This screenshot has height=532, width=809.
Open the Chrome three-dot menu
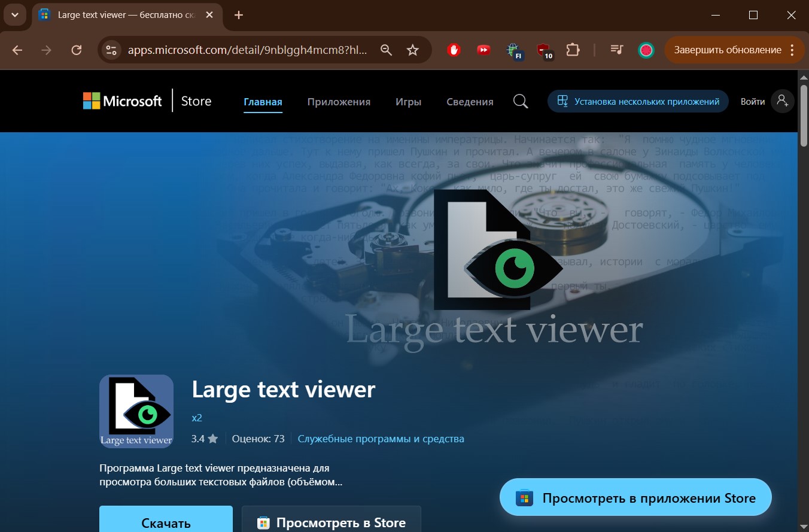point(793,50)
